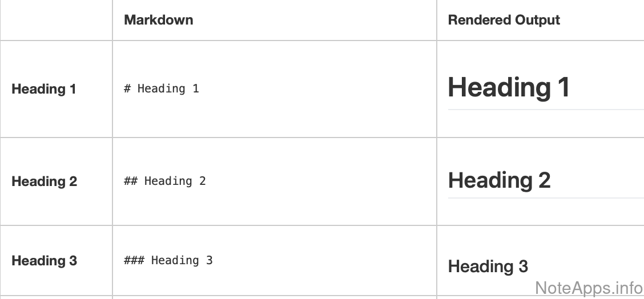Viewport: 644px width, 299px height.
Task: Click the triple hash symbols before Heading 3
Action: 134,260
